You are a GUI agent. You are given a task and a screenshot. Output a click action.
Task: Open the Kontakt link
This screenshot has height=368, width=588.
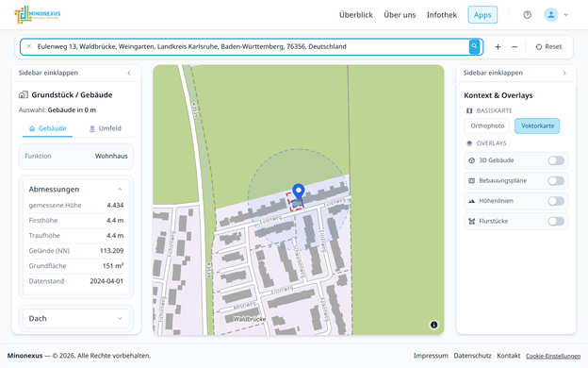point(509,356)
